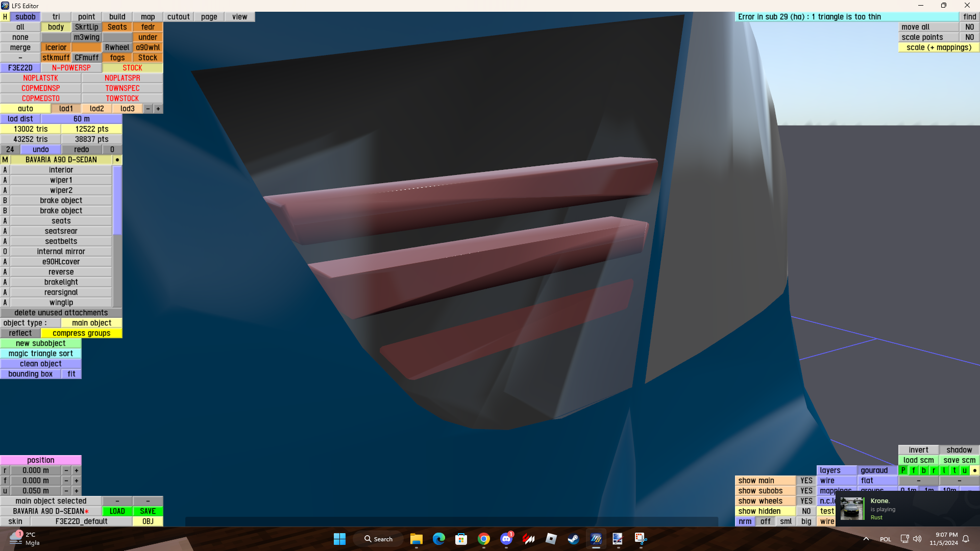Decrease the 'r' position with the minus stepper

pos(66,470)
